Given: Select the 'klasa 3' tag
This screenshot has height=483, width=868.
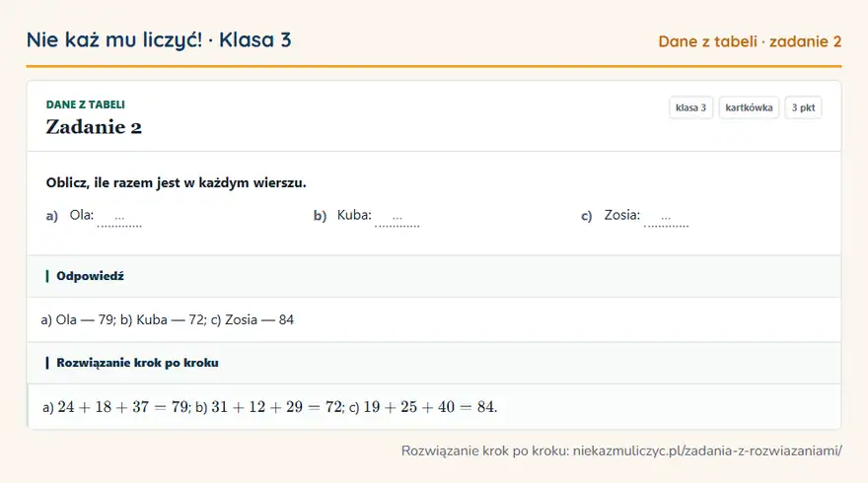Looking at the screenshot, I should click(x=690, y=107).
